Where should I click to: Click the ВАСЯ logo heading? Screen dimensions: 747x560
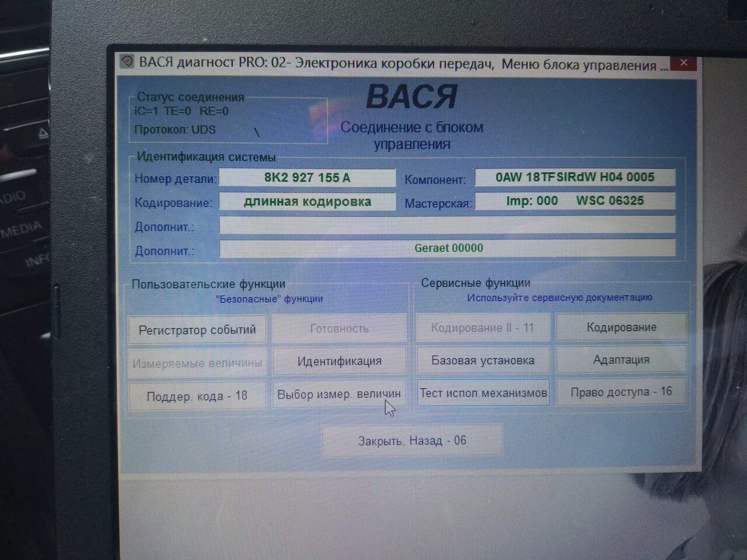pyautogui.click(x=412, y=97)
